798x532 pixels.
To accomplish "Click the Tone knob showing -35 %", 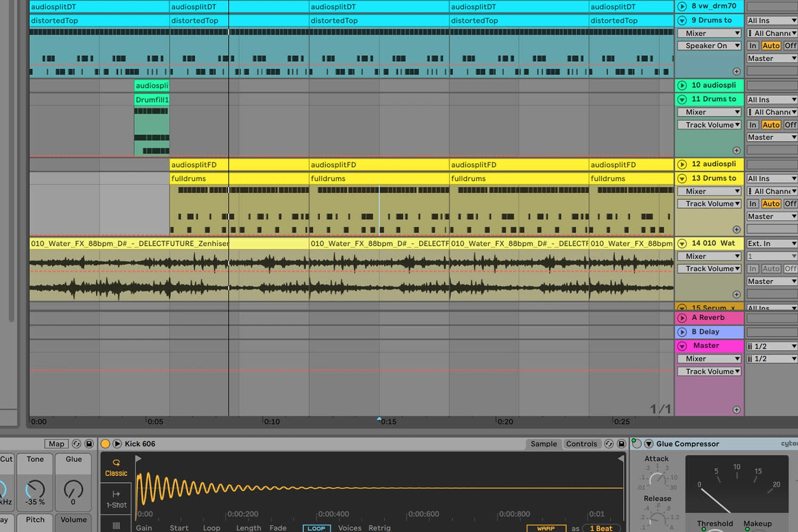I will click(35, 488).
